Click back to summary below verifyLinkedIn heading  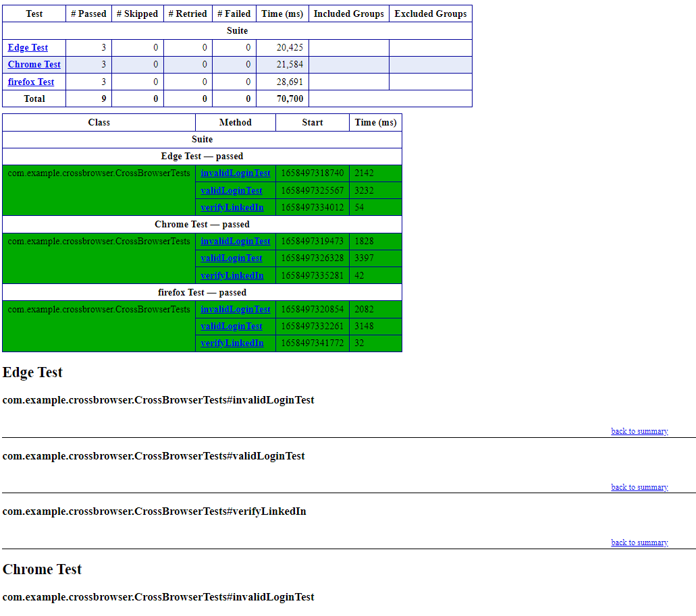[x=639, y=542]
